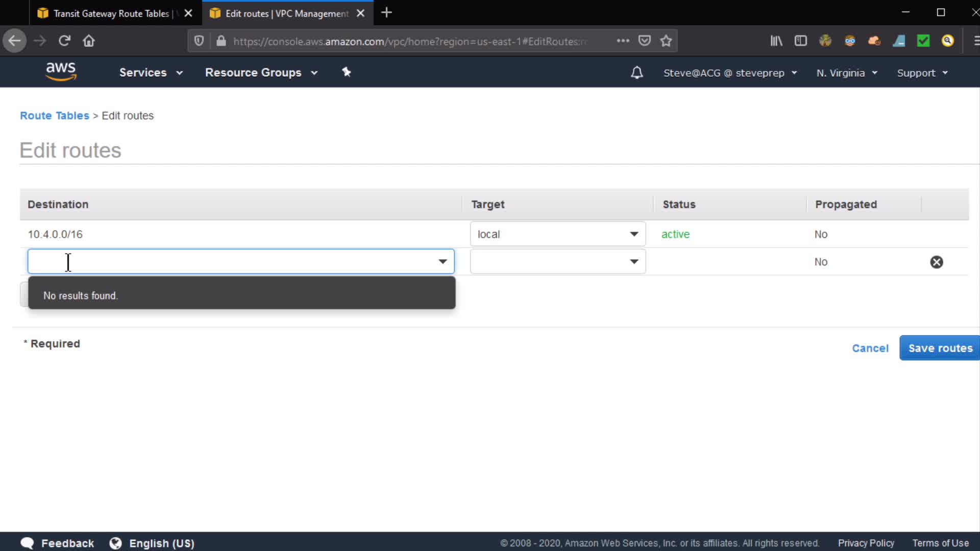
Task: Click the pin shortcut icon in navbar
Action: pos(347,72)
